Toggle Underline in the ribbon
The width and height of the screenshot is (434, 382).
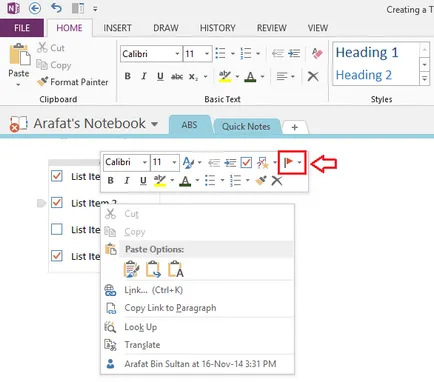(x=160, y=76)
